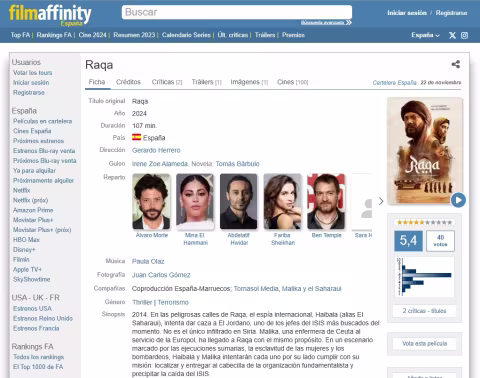Open director Gerardo Herrero's page
Image resolution: width=480 pixels, height=378 pixels.
tap(156, 150)
